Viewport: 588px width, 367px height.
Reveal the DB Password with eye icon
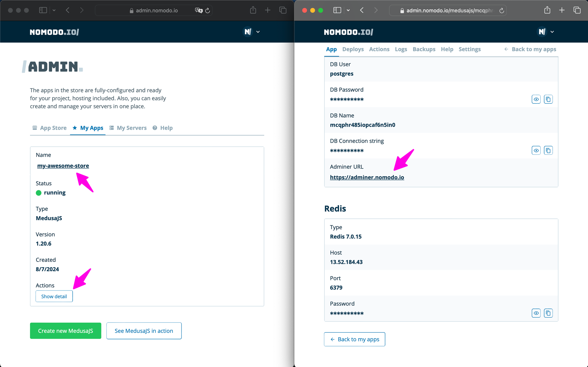536,99
